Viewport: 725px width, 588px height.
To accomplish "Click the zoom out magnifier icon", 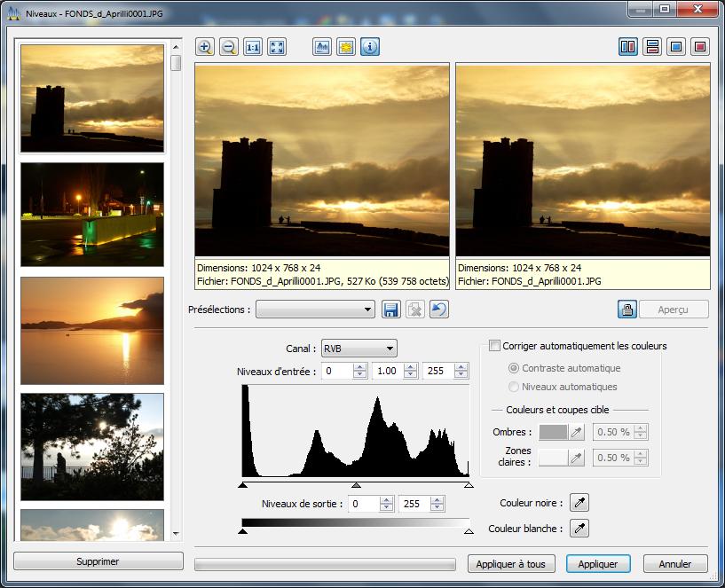I will [229, 47].
